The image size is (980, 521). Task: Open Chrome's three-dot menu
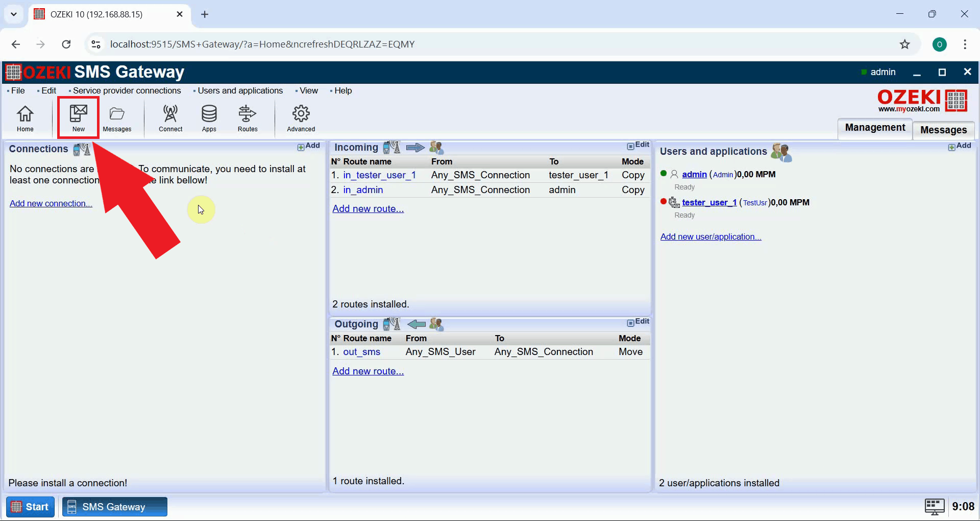pos(965,44)
